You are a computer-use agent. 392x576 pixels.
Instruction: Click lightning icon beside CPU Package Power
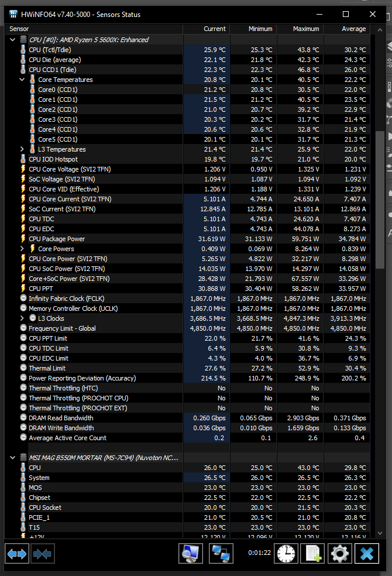[x=23, y=239]
